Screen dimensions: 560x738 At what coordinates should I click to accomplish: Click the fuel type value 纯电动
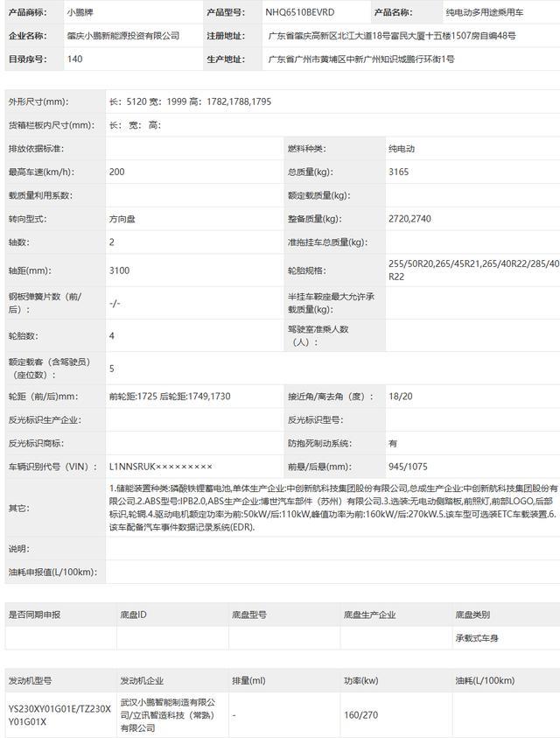(402, 149)
